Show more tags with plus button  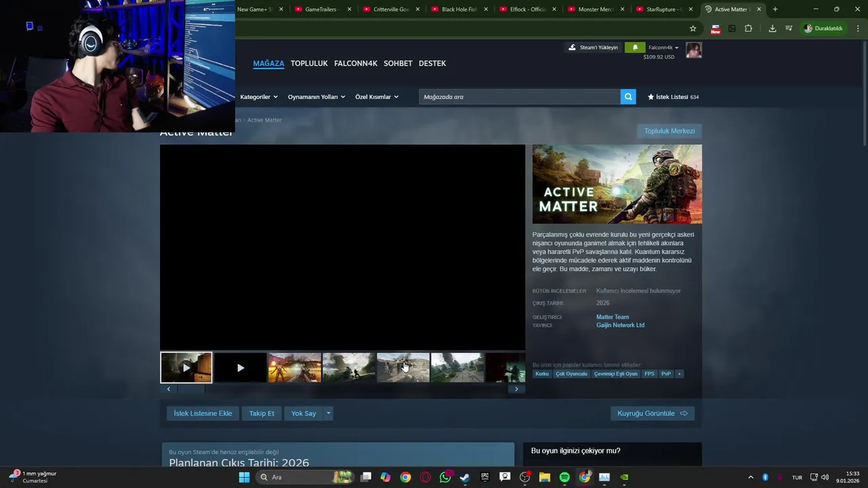679,373
